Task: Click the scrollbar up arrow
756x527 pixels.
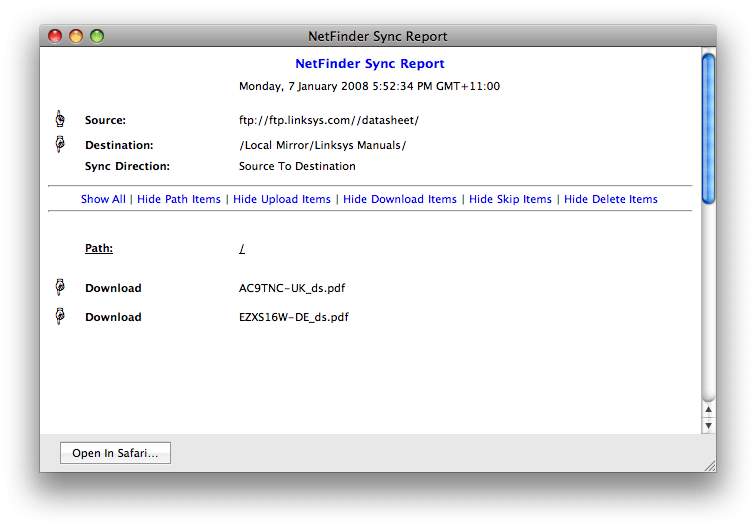Action: (708, 409)
